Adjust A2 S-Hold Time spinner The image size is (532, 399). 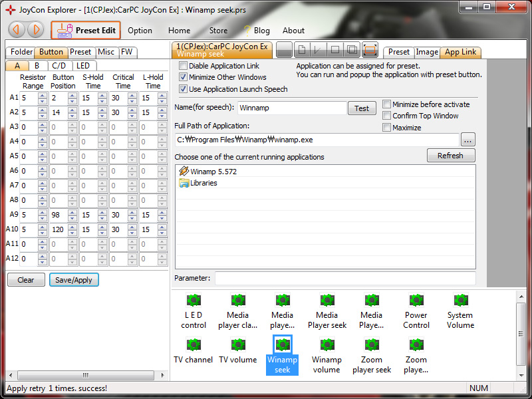point(102,112)
